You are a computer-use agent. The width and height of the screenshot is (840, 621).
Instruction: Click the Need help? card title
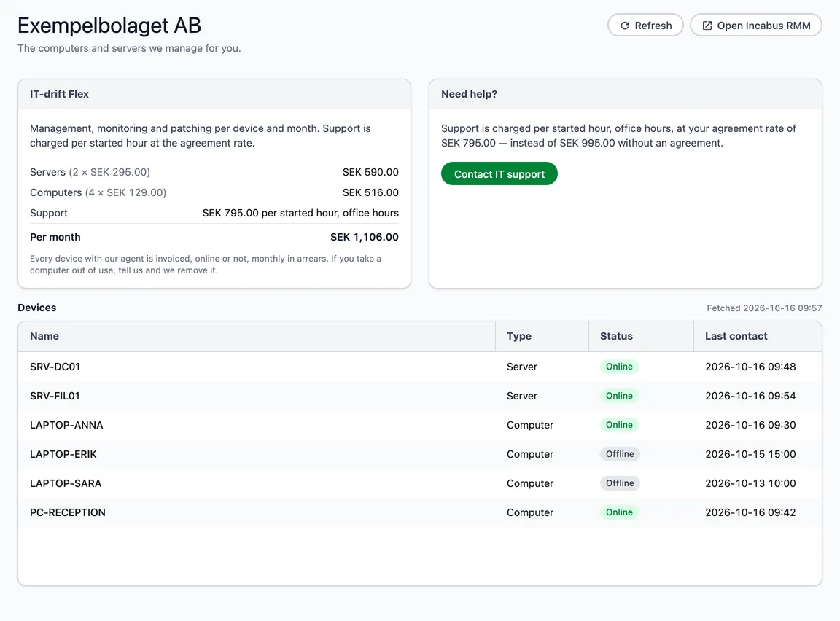(470, 94)
